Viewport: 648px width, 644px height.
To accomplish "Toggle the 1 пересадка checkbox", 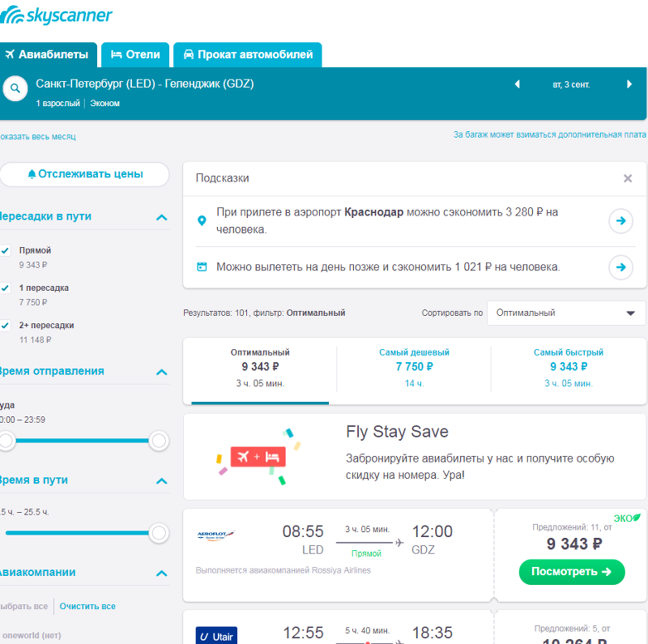I will click(5, 288).
